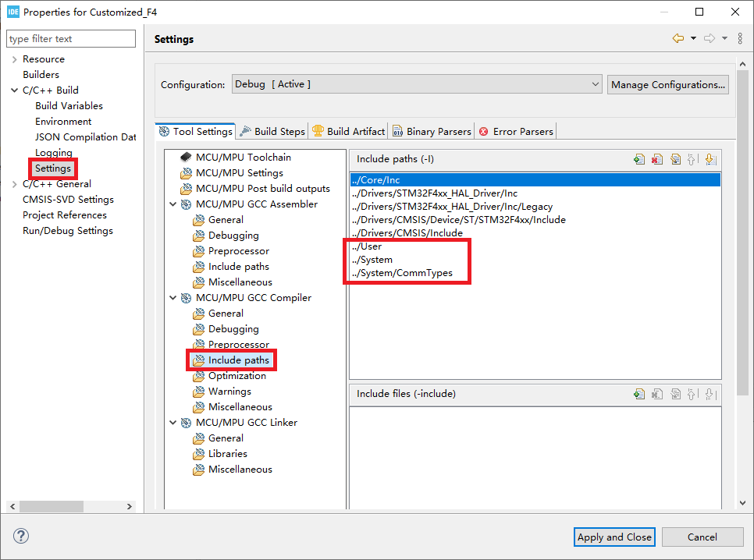754x560 pixels.
Task: Click the Add icon for Include files
Action: point(639,394)
